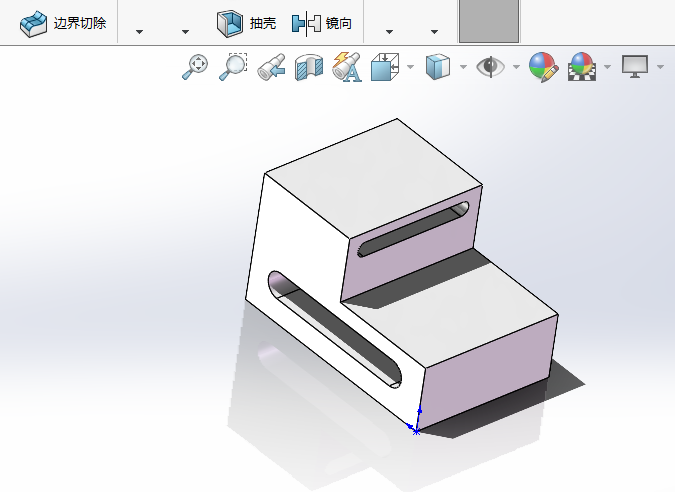Toggle Hide/Show Items eye icon
The width and height of the screenshot is (675, 492).
click(x=490, y=67)
